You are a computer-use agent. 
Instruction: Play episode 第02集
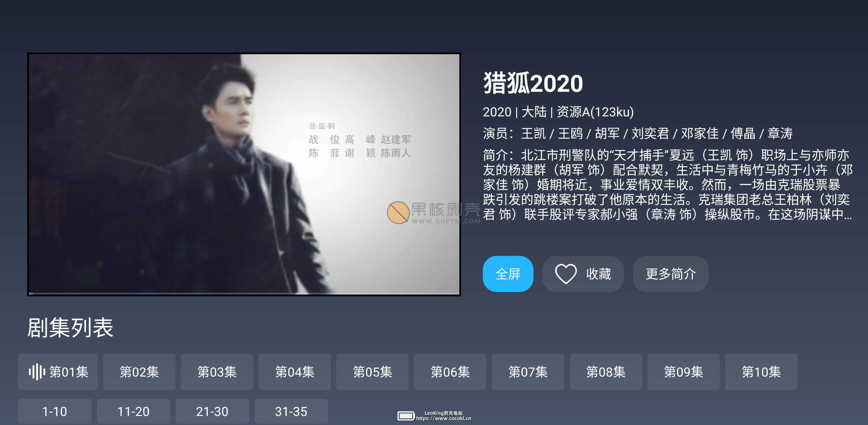click(x=139, y=372)
